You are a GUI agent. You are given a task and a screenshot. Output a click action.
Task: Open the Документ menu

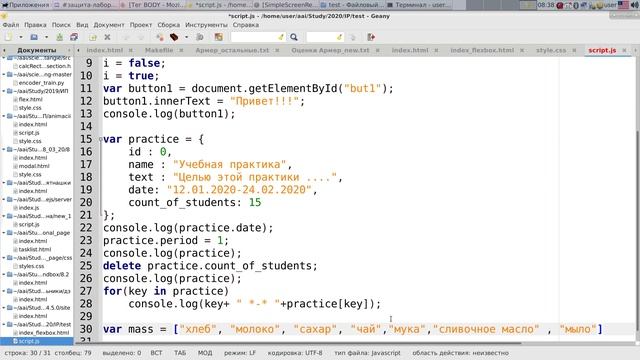(109, 25)
